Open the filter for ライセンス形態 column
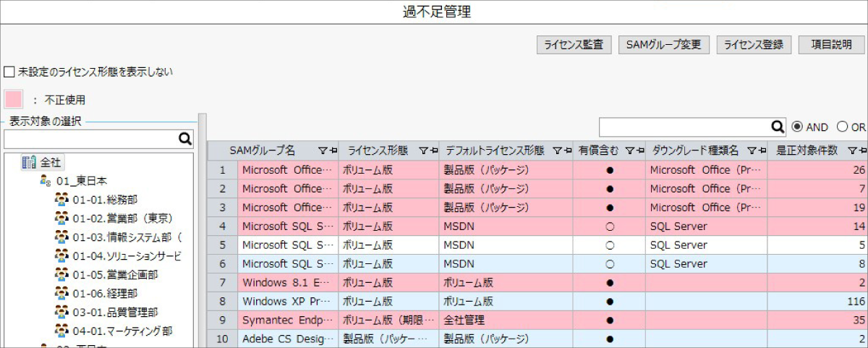Image resolution: width=868 pixels, height=348 pixels. click(423, 151)
